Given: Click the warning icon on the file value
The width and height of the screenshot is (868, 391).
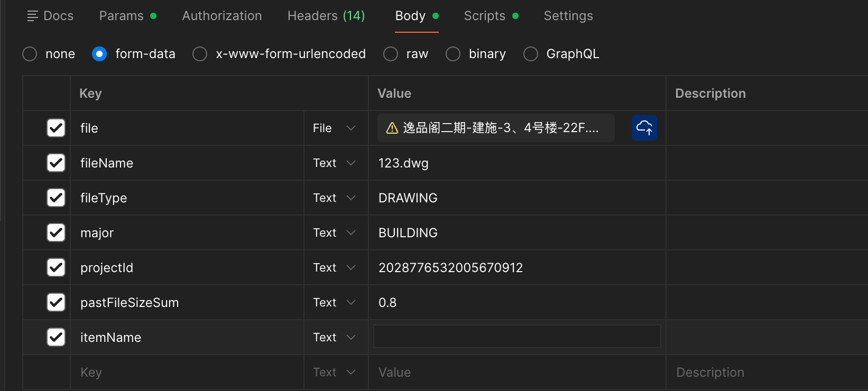Looking at the screenshot, I should (392, 128).
